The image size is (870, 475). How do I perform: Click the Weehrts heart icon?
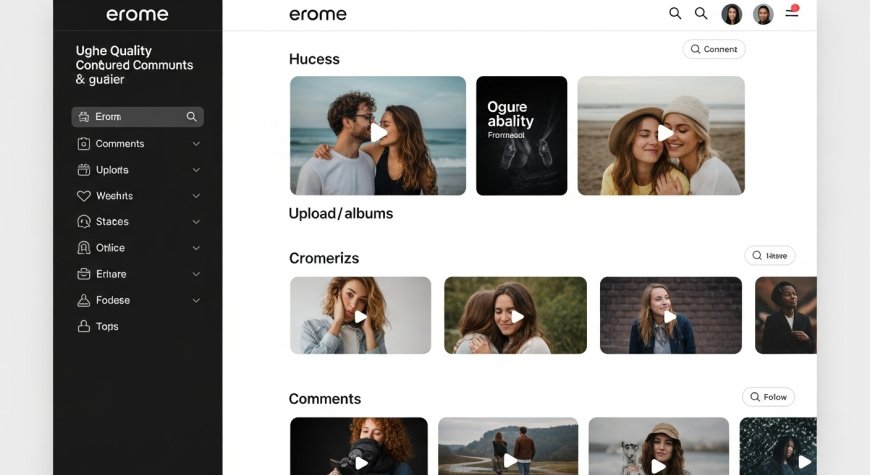[x=83, y=196]
